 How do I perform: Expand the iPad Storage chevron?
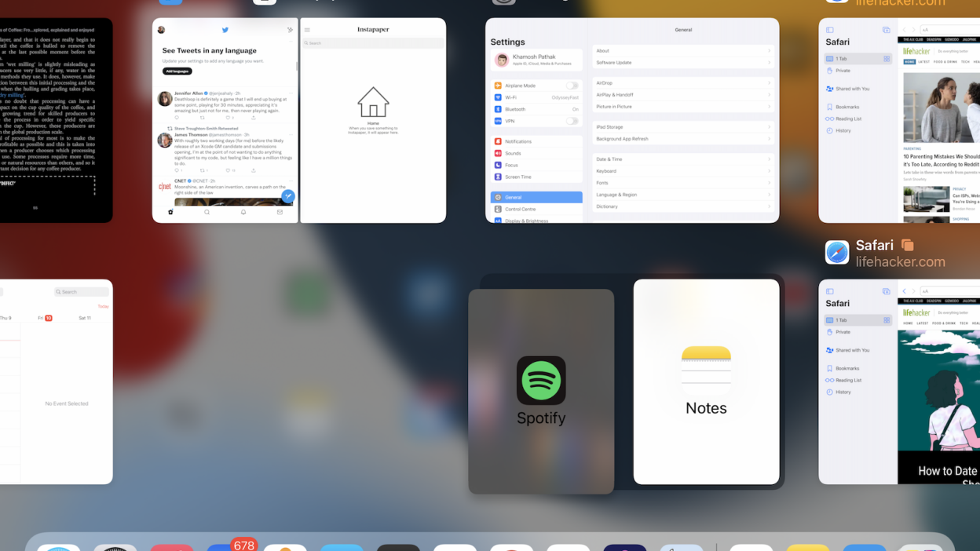(x=769, y=126)
